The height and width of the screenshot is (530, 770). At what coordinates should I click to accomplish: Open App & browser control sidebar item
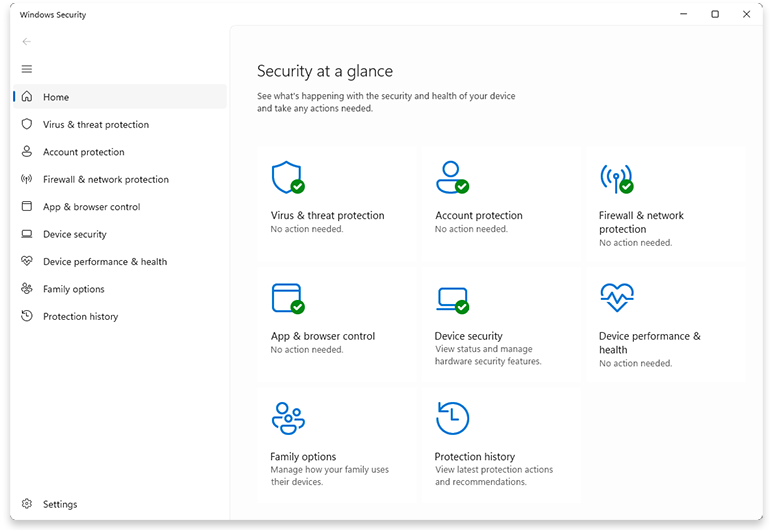[x=91, y=207]
